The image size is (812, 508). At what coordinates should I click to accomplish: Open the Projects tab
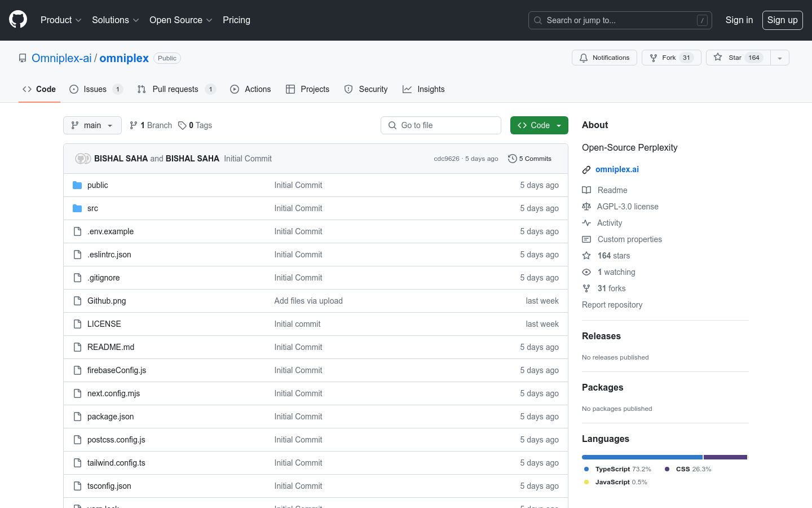307,89
